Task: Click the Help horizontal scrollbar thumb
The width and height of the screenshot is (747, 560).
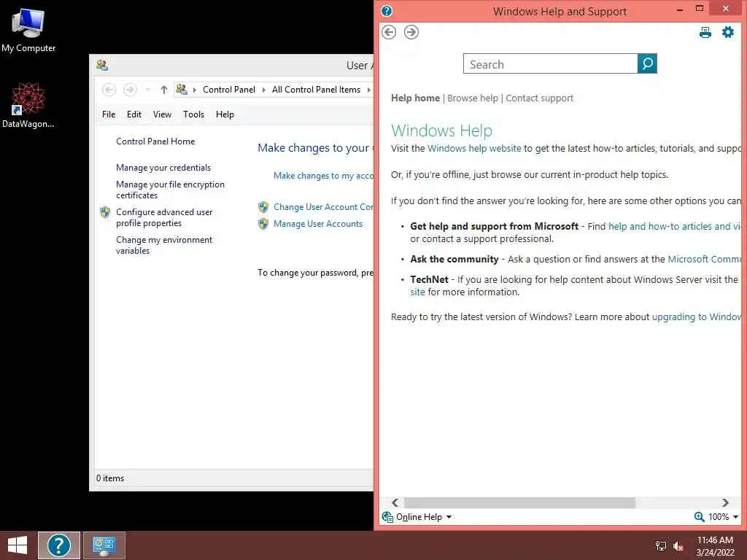Action: (x=519, y=503)
